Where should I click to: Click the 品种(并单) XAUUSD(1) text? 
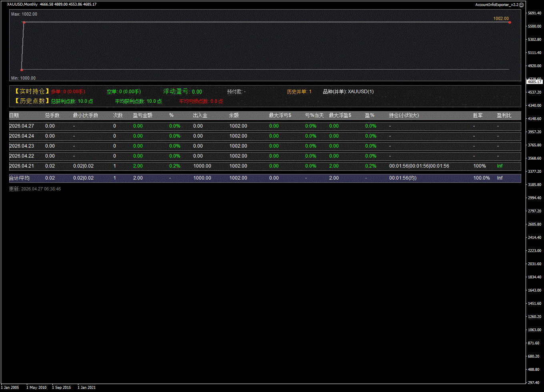coord(348,92)
